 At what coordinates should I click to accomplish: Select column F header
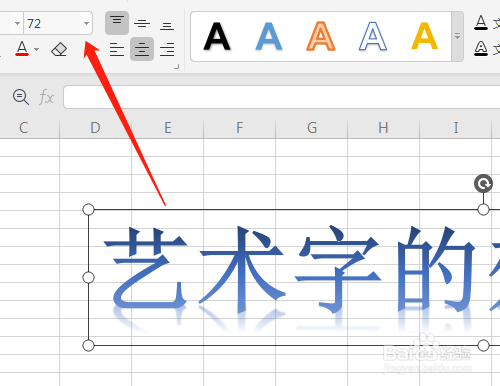(x=240, y=128)
